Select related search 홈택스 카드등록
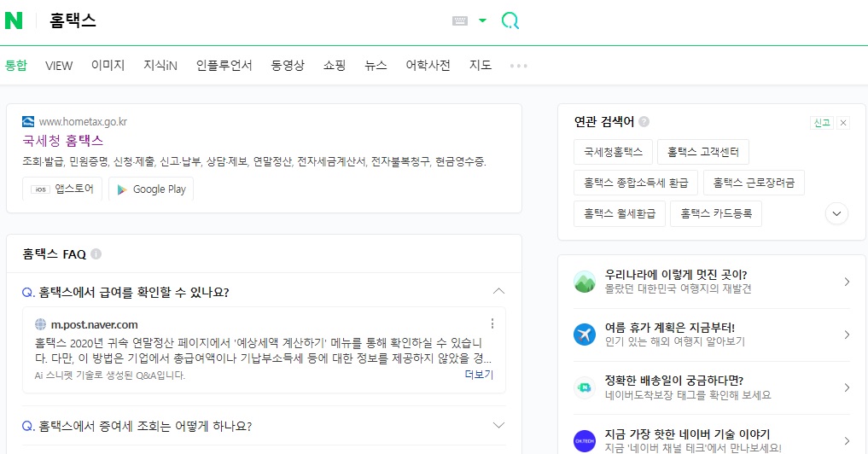This screenshot has width=868, height=454. 716,213
